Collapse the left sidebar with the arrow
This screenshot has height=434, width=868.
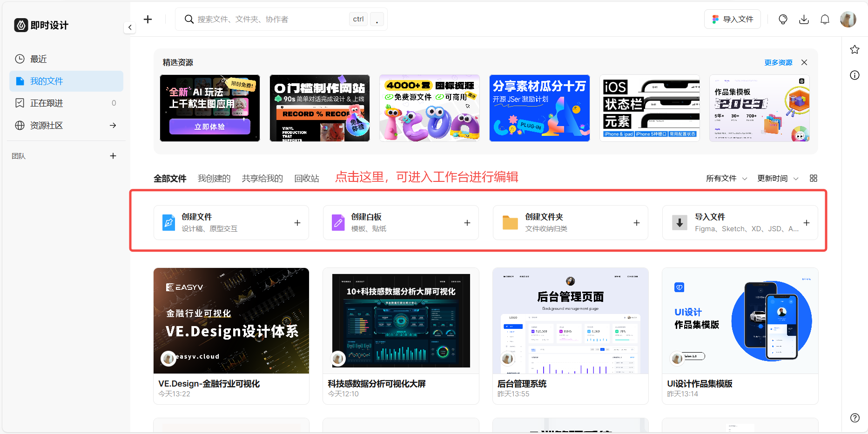(130, 27)
